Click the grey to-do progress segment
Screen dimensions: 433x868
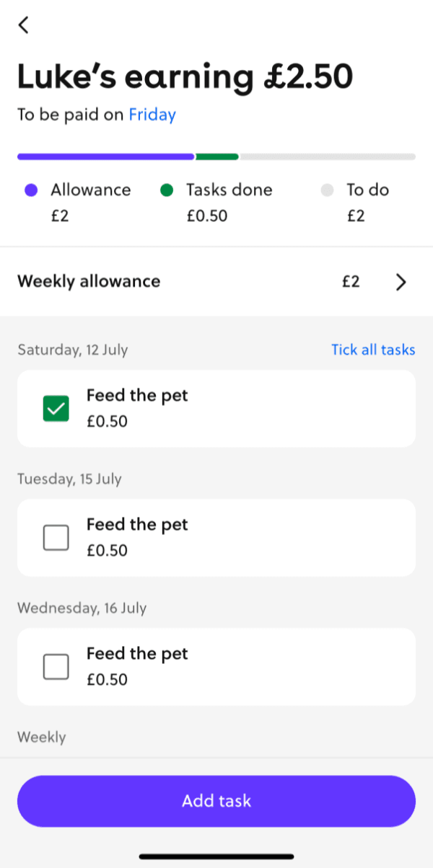[328, 156]
